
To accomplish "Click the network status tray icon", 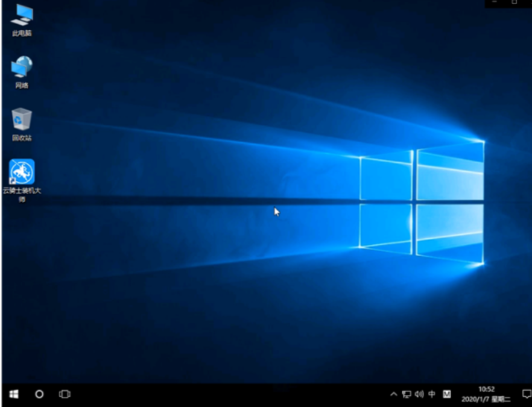I will point(405,394).
